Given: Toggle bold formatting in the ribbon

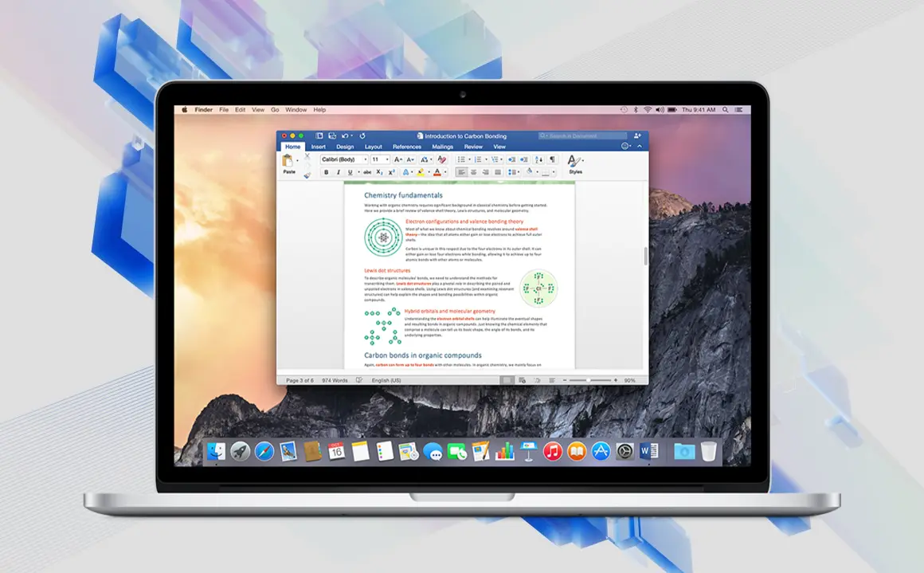Looking at the screenshot, I should [327, 172].
